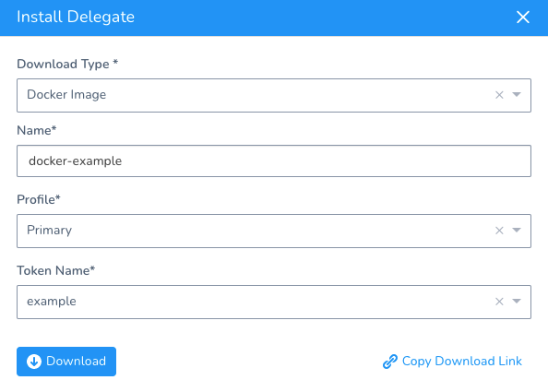
Task: Click the chain link icon
Action: pos(390,362)
